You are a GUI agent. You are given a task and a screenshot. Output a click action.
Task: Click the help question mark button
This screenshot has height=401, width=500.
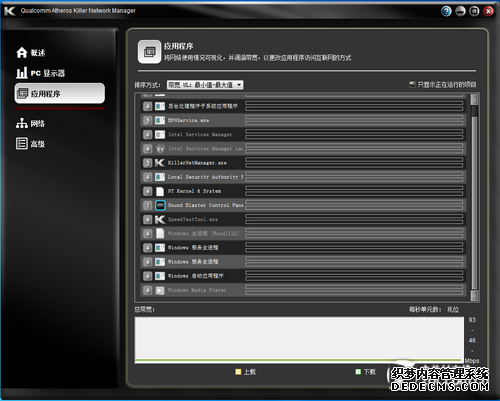point(446,11)
